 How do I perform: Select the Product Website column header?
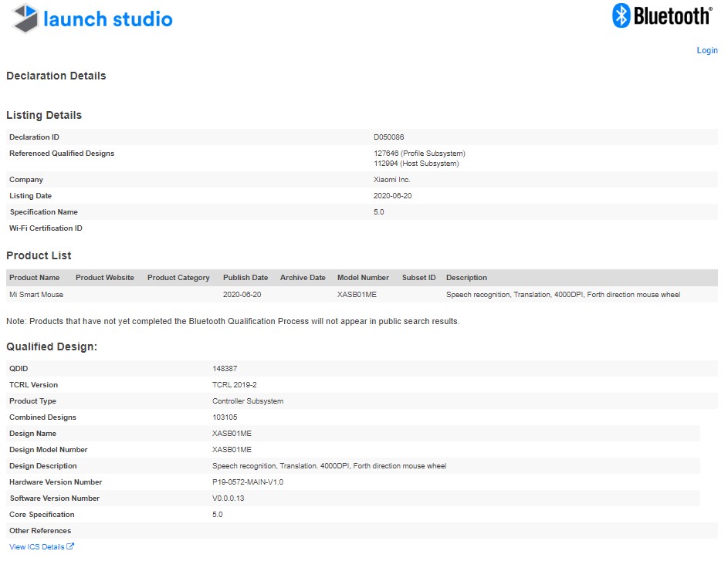coord(105,278)
